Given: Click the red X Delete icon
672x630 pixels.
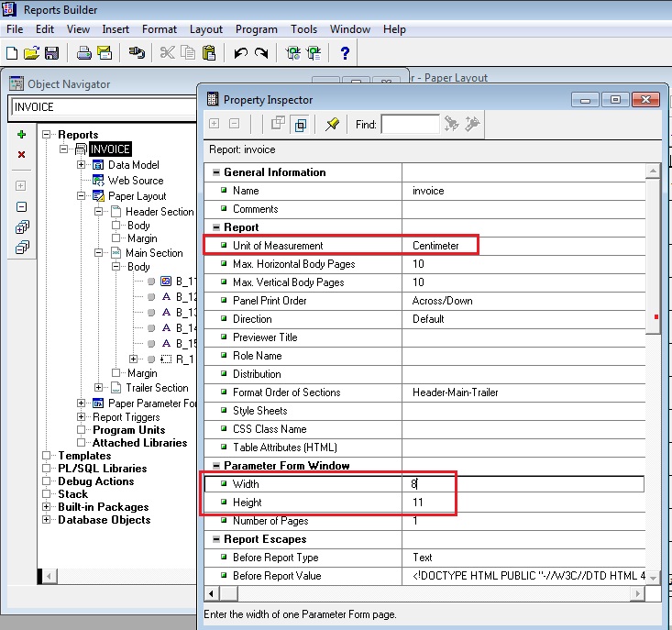Looking at the screenshot, I should click(22, 154).
